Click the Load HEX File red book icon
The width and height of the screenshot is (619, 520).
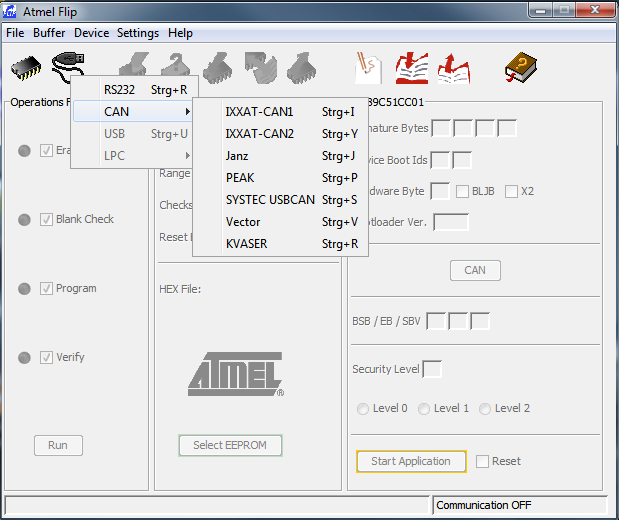click(412, 68)
